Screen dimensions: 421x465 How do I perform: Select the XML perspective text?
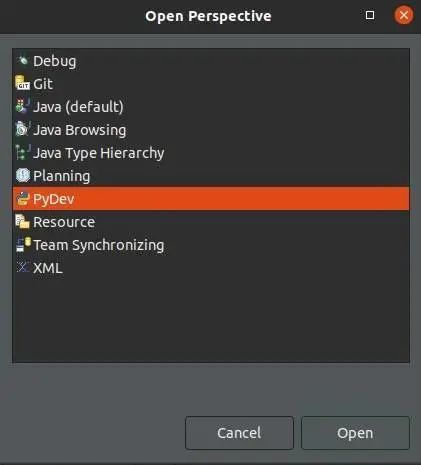[48, 268]
